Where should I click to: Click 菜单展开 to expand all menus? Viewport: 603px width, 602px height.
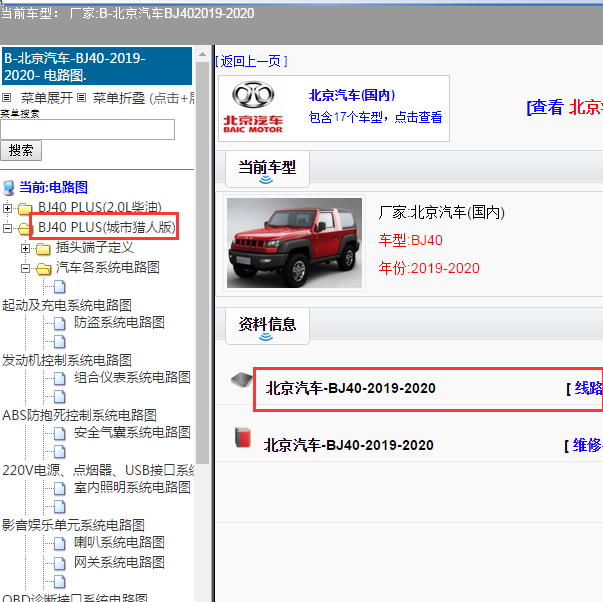coord(47,98)
